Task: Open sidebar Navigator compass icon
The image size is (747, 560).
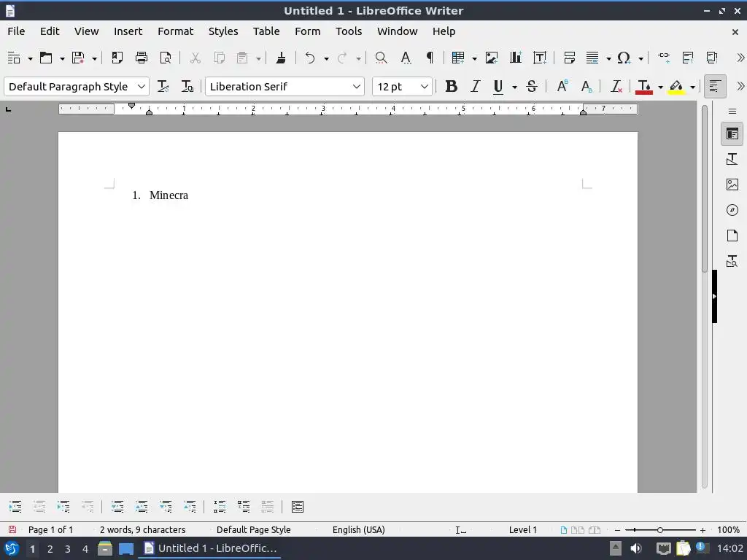Action: [732, 210]
